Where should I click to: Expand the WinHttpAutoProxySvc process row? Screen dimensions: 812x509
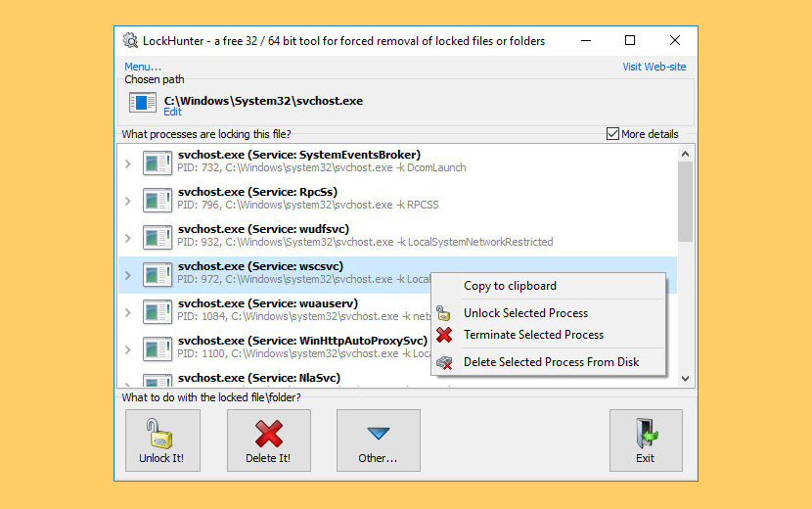128,350
